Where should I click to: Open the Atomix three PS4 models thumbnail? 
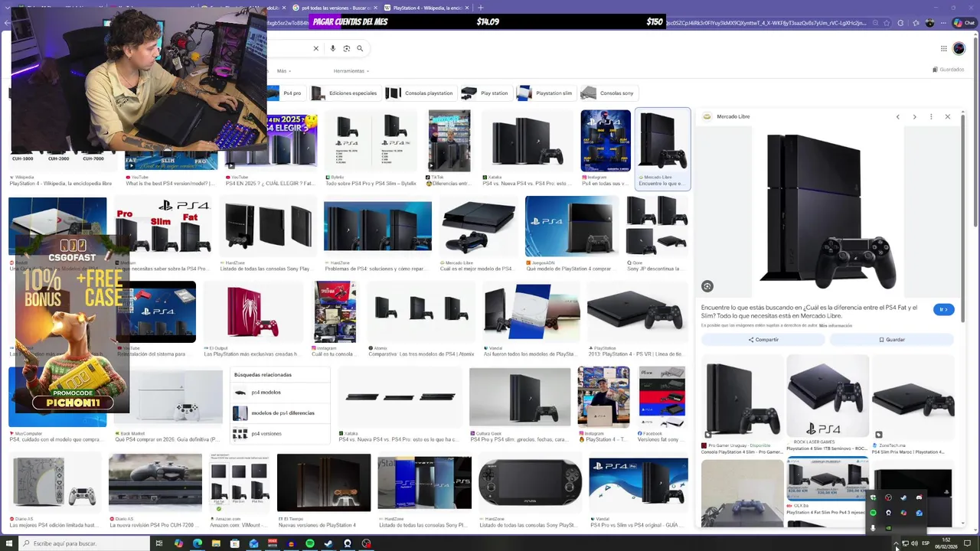421,312
